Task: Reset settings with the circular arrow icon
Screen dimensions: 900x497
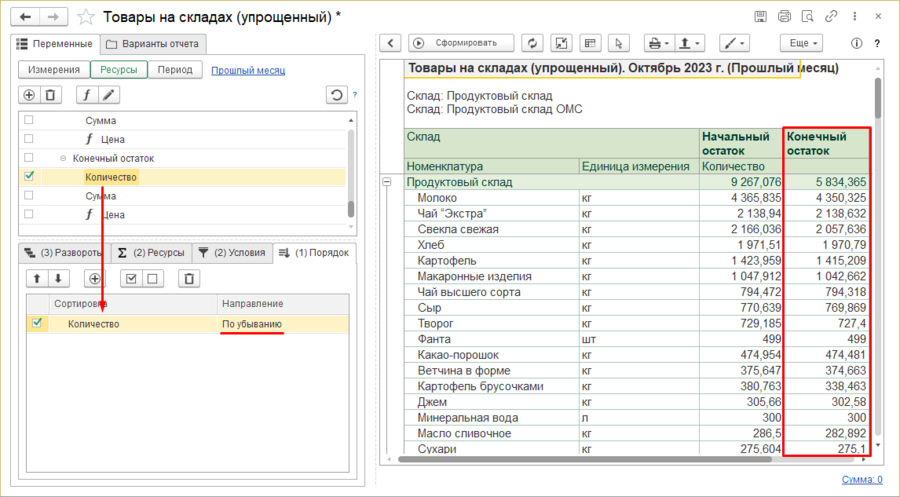Action: point(337,95)
